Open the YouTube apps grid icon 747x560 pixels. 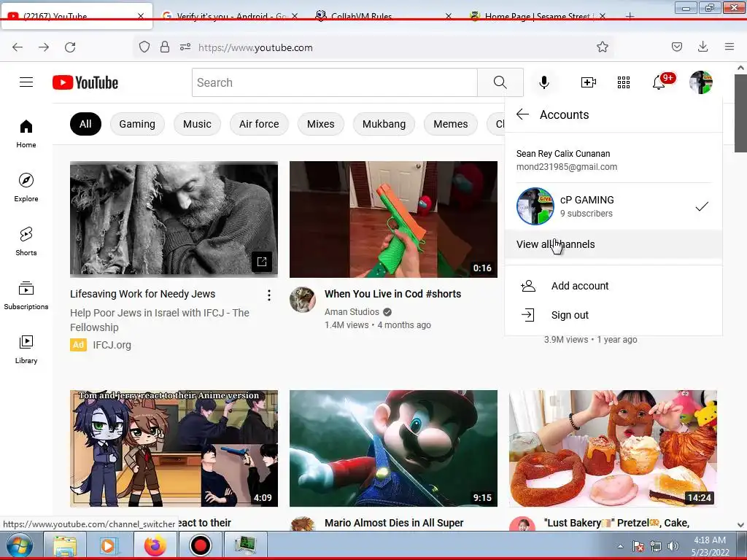[624, 82]
